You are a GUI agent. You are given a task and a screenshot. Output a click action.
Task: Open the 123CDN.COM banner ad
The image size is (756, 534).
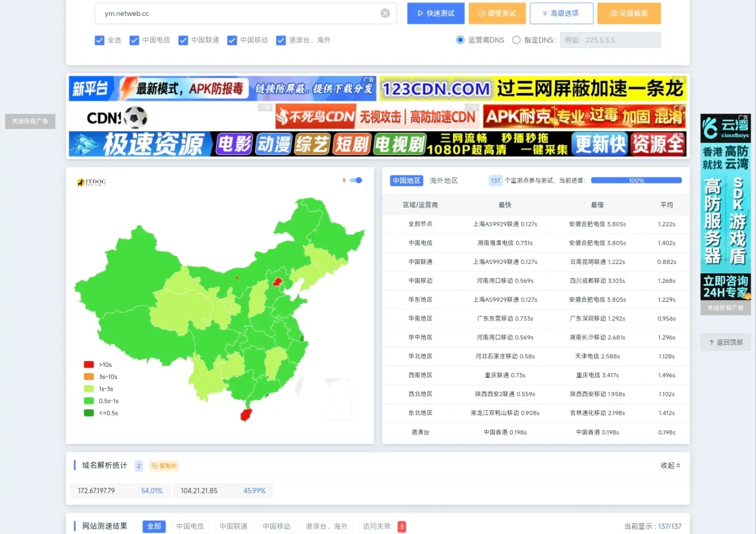pos(533,88)
